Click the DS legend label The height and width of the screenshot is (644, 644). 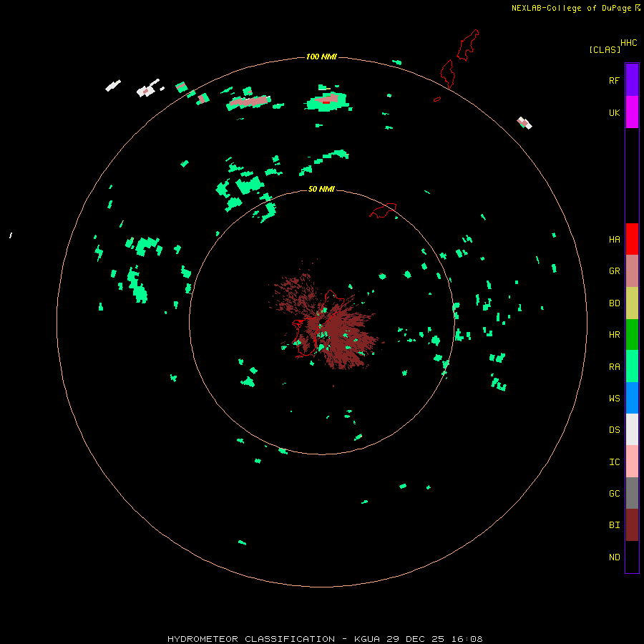614,430
